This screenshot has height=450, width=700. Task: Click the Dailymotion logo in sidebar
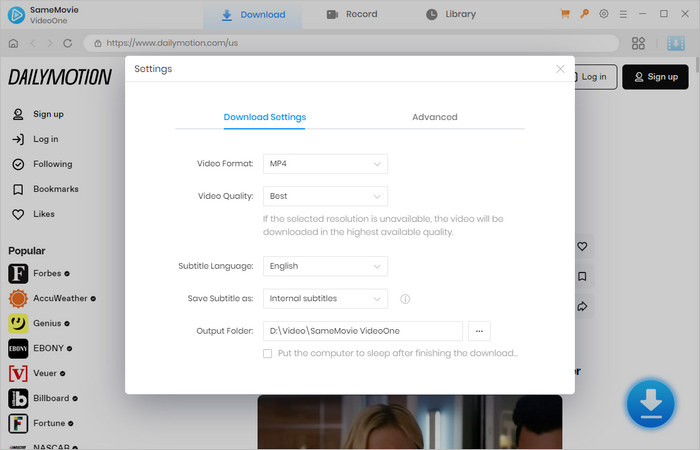60,77
